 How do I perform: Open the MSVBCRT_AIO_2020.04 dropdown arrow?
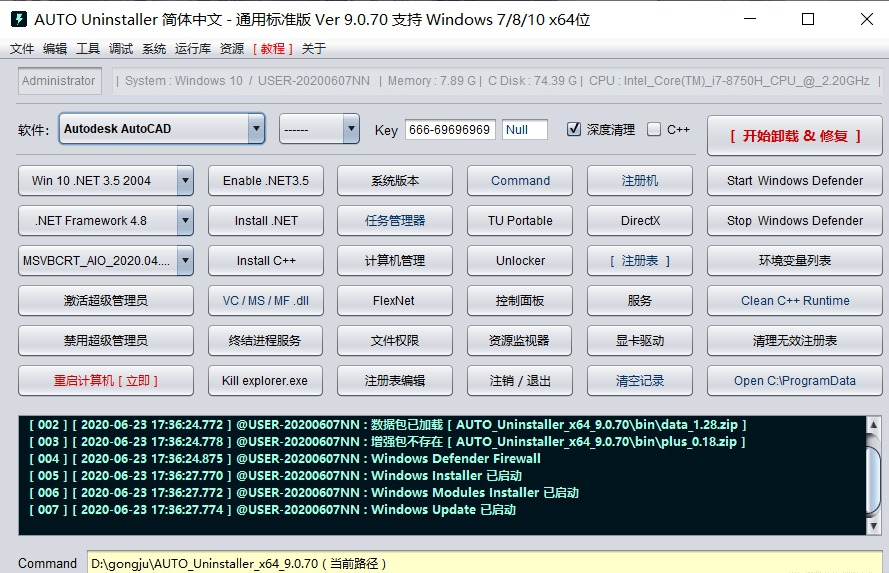pyautogui.click(x=185, y=261)
